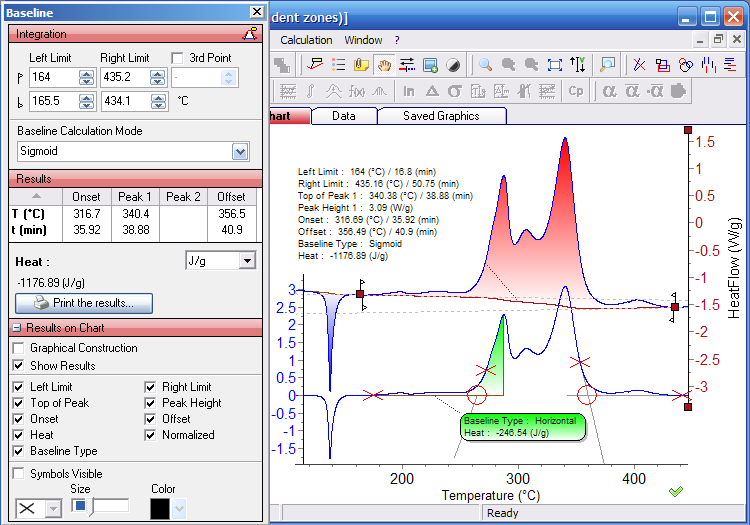
Task: Toggle the Graphical Construction checkbox
Action: click(x=19, y=348)
